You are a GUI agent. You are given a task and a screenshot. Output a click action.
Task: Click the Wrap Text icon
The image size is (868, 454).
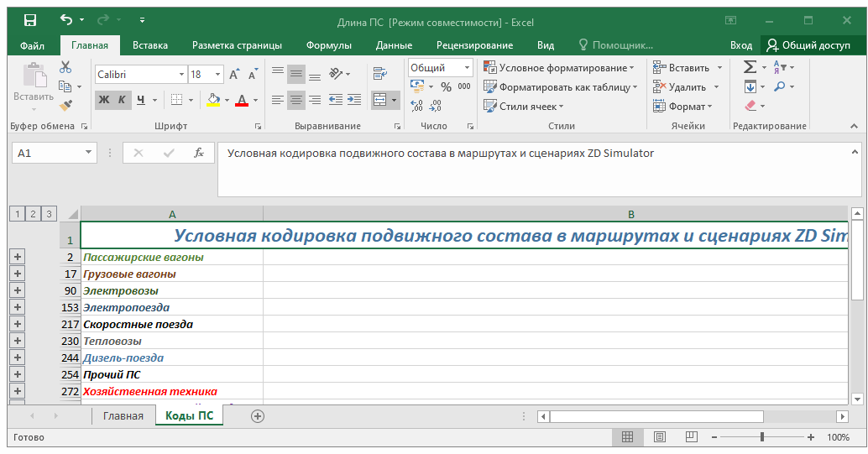pyautogui.click(x=380, y=73)
